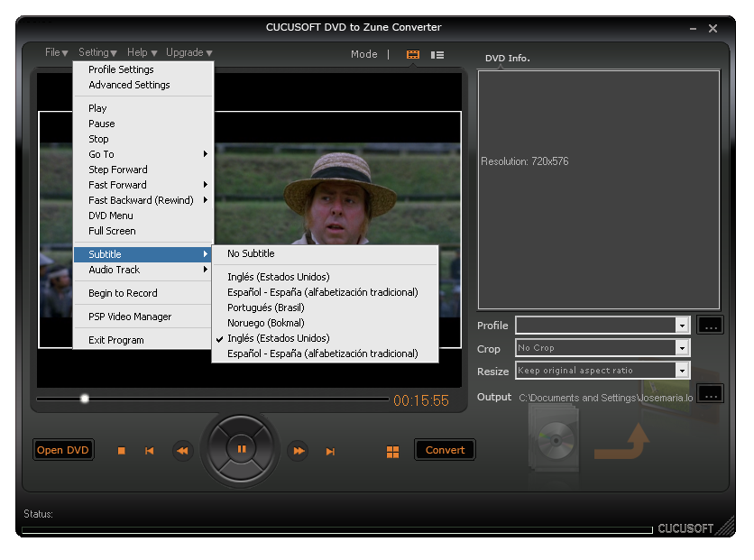Switch to Full Screen from menu

(x=143, y=231)
